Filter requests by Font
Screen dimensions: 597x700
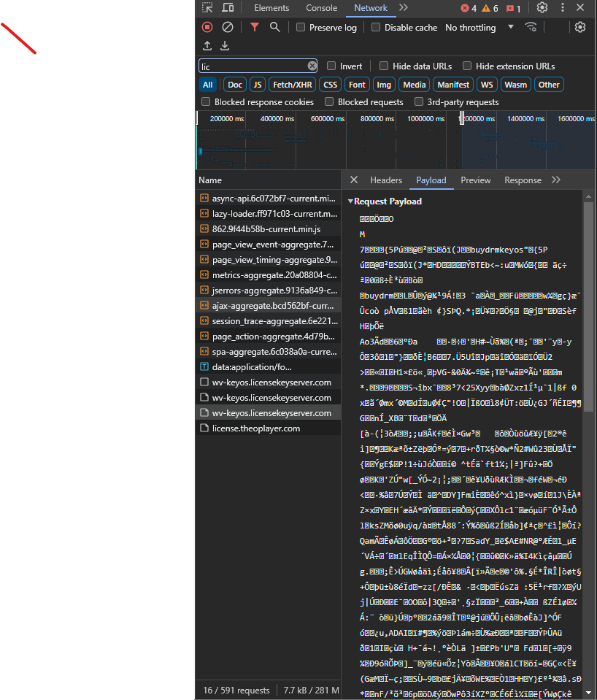[x=357, y=85]
